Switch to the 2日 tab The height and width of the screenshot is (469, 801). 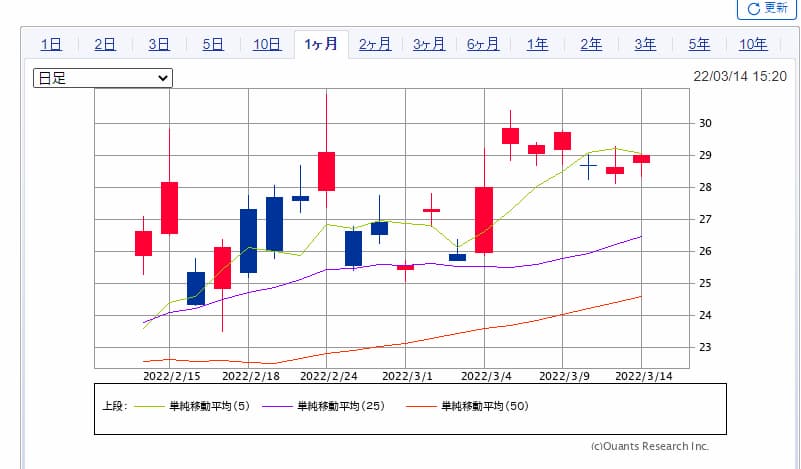click(105, 44)
